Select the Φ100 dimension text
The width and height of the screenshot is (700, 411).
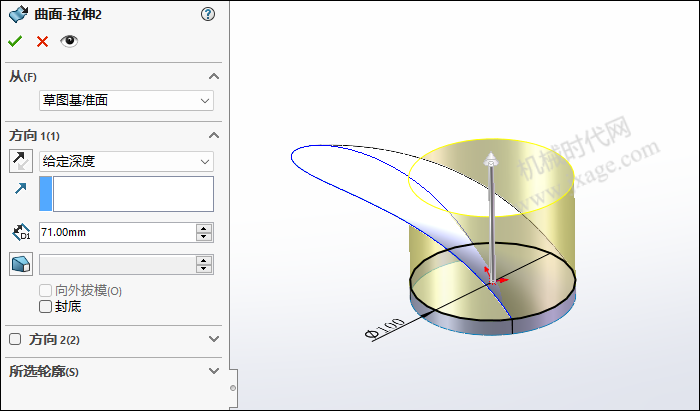pyautogui.click(x=385, y=328)
